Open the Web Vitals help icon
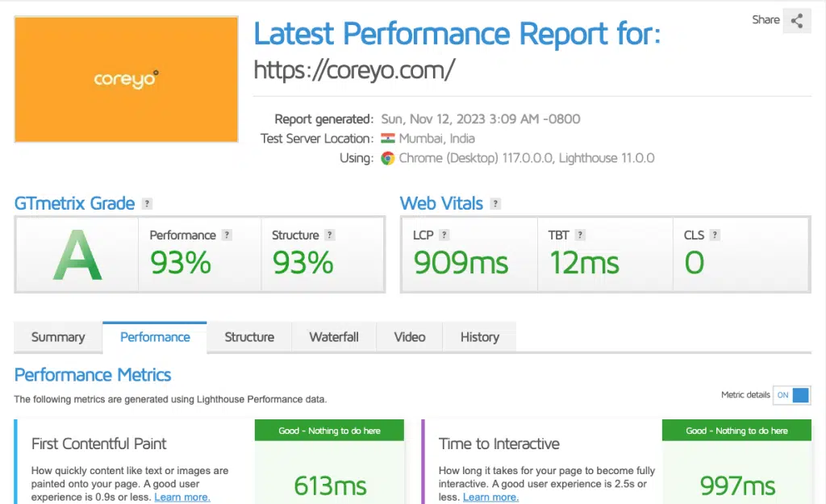826x504 pixels. (495, 204)
